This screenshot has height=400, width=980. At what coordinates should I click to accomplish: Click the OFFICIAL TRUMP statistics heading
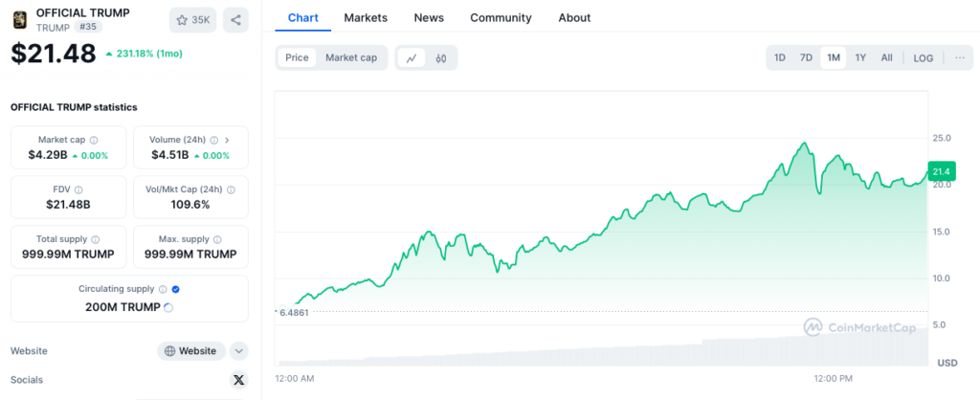point(74,107)
